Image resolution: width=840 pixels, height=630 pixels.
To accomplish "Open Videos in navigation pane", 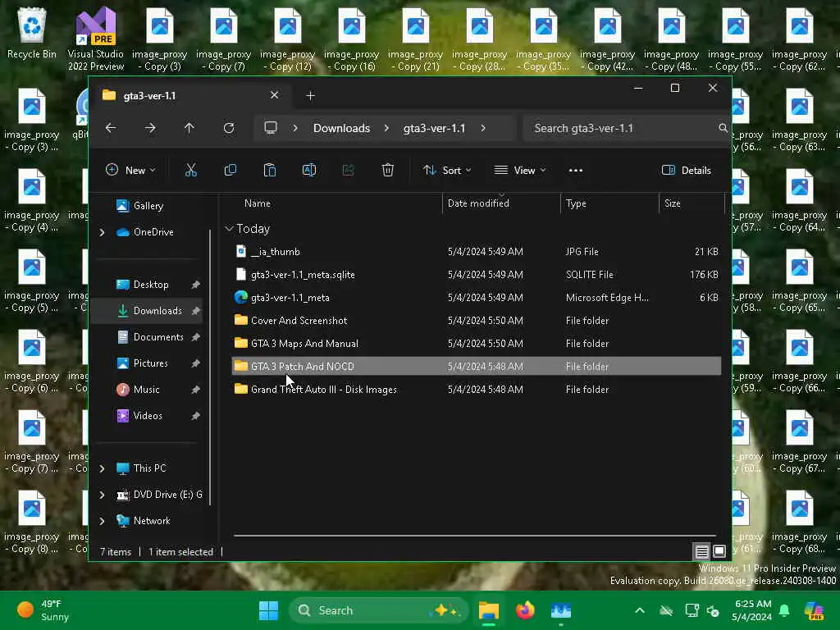I will 148,416.
